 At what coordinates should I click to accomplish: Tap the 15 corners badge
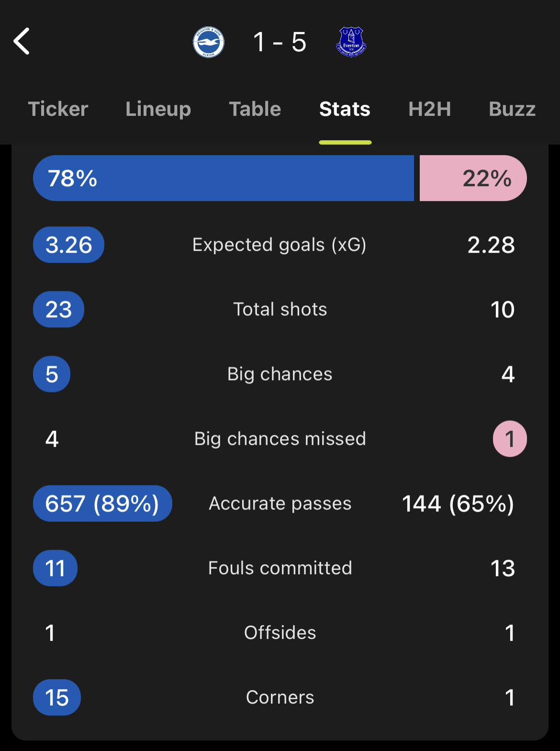click(x=57, y=697)
